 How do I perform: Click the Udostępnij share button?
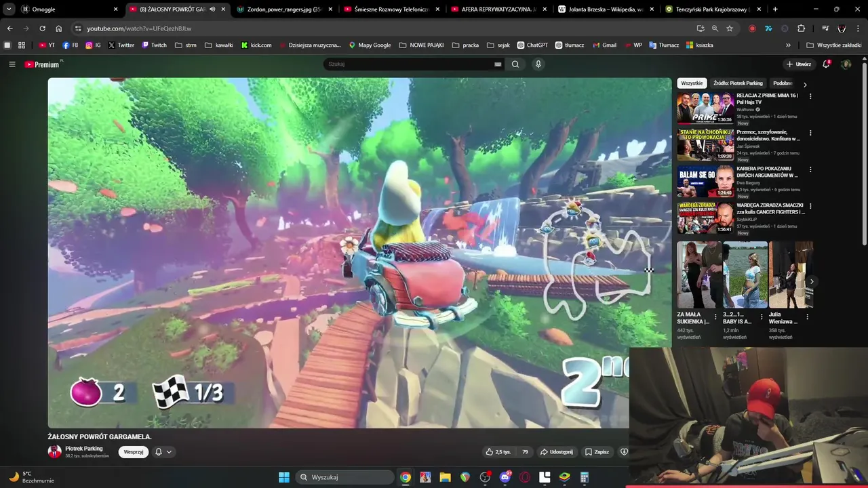(556, 452)
